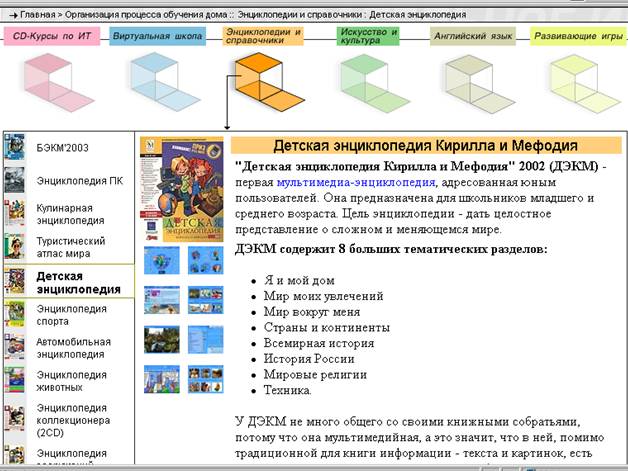Open the beige cube icon under Английский язык
628x471 pixels.
[x=479, y=84]
